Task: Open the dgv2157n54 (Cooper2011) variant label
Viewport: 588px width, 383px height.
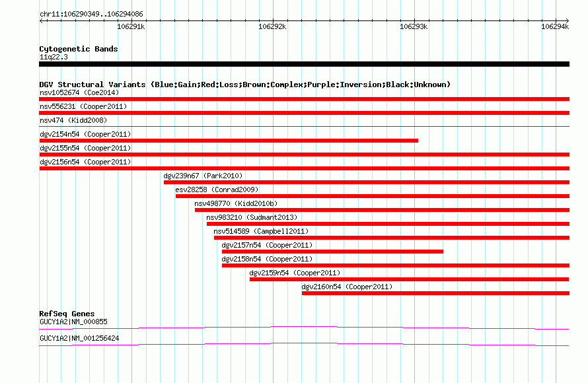Action: (267, 245)
